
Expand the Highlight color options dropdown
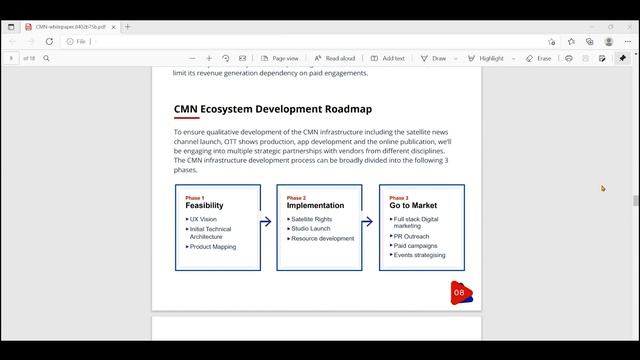click(x=513, y=59)
